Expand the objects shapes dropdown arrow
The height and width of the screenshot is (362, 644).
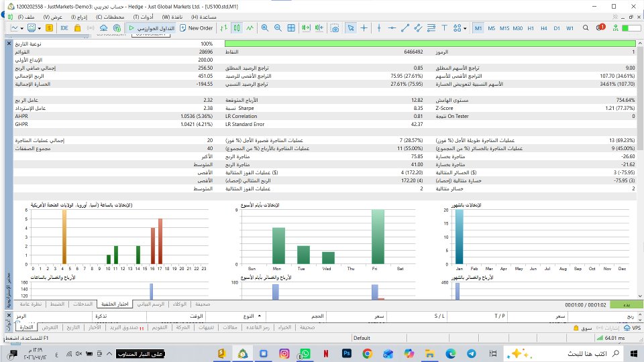465,28
